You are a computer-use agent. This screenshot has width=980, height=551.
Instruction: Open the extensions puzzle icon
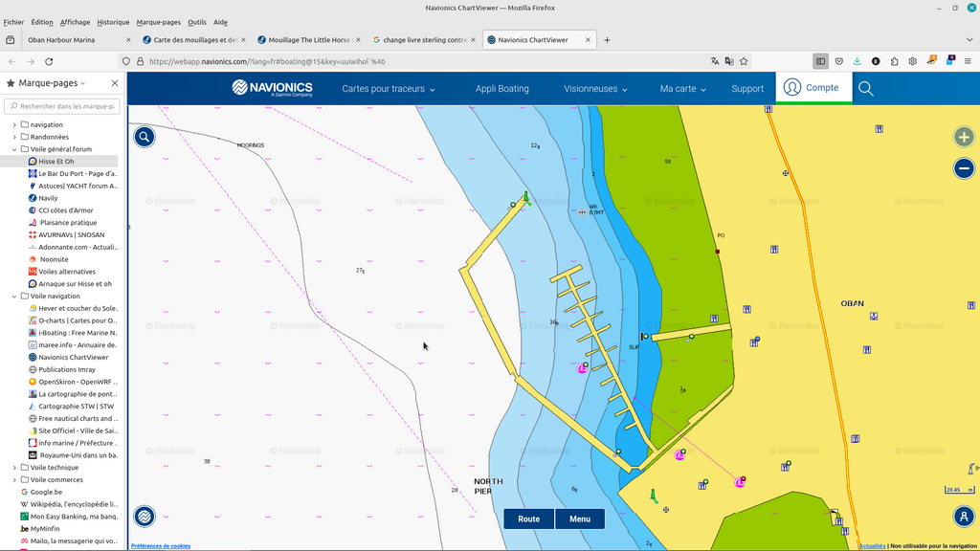(x=895, y=61)
